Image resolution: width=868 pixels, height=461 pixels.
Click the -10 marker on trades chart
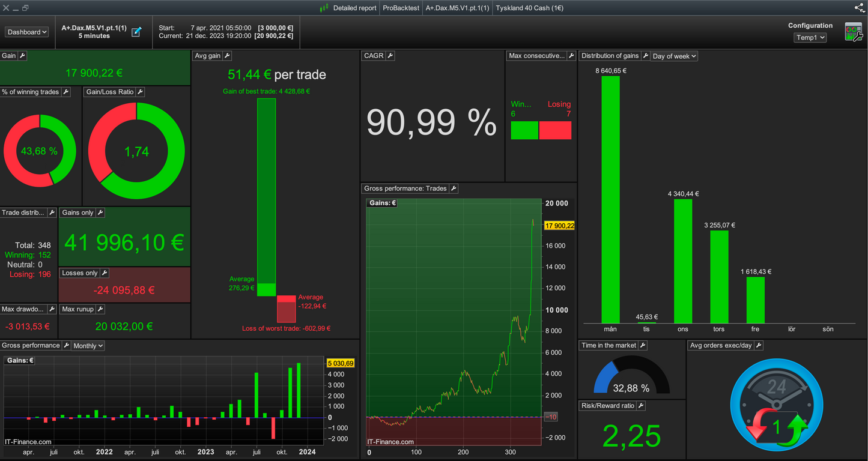(550, 417)
